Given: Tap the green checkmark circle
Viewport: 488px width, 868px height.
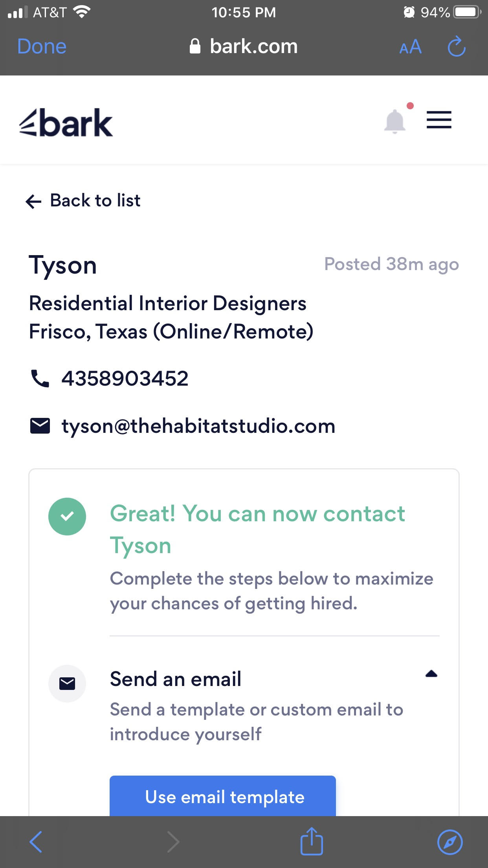Looking at the screenshot, I should click(67, 516).
